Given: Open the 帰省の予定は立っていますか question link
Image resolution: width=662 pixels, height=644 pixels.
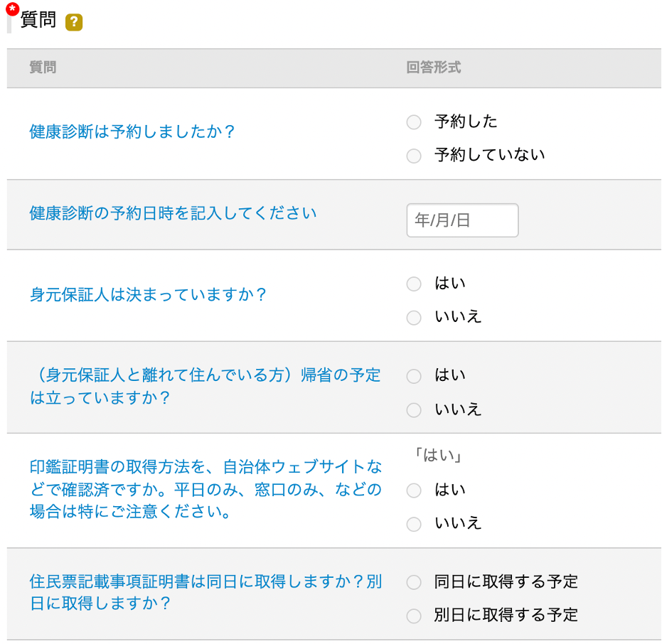Looking at the screenshot, I should [x=205, y=386].
